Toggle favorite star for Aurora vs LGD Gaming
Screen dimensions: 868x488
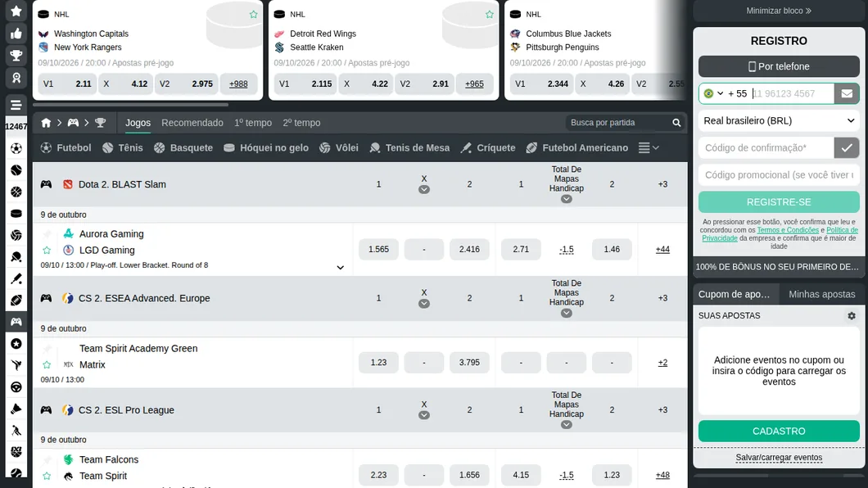(x=47, y=250)
